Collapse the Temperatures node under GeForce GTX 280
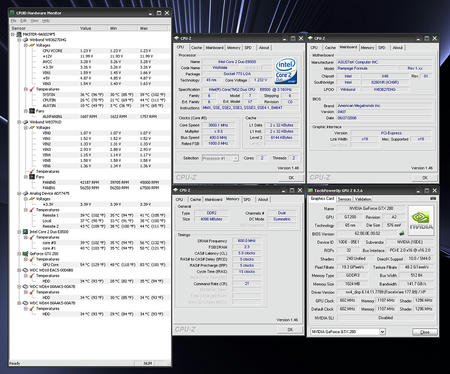Screen dimensions: 450x374 tap(26, 259)
